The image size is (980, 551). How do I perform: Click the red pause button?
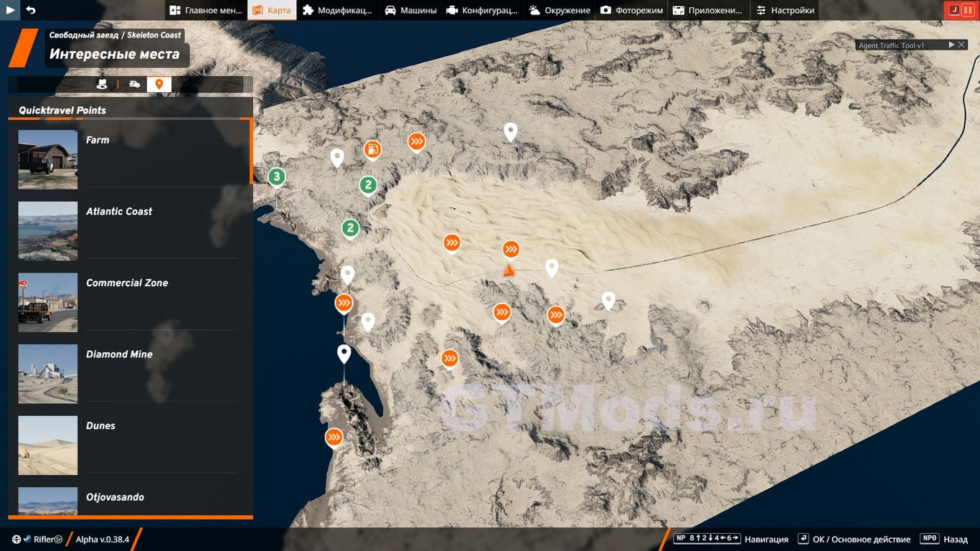click(x=967, y=10)
